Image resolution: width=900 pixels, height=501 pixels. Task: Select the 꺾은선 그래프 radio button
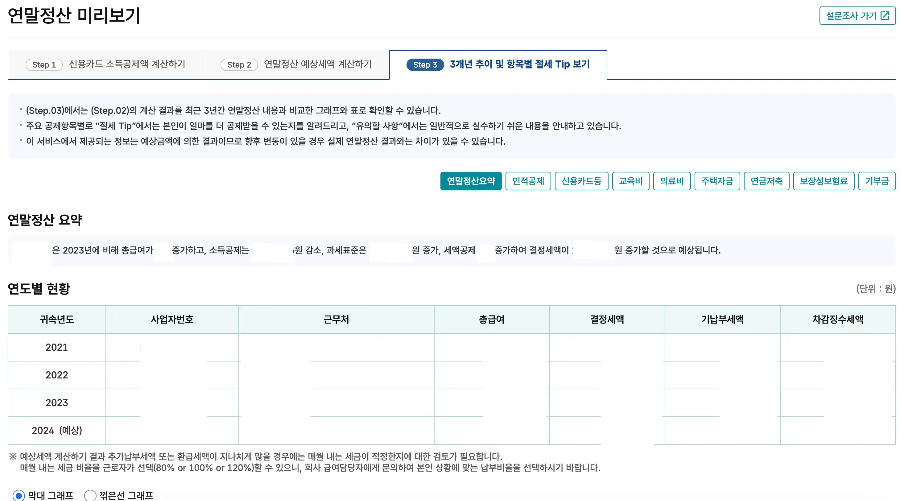coord(90,495)
